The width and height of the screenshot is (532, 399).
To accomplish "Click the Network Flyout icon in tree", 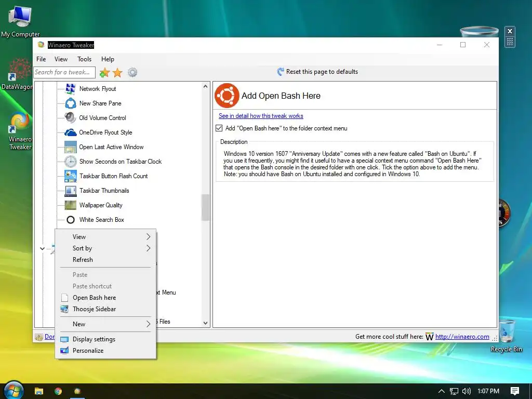I will 71,88.
